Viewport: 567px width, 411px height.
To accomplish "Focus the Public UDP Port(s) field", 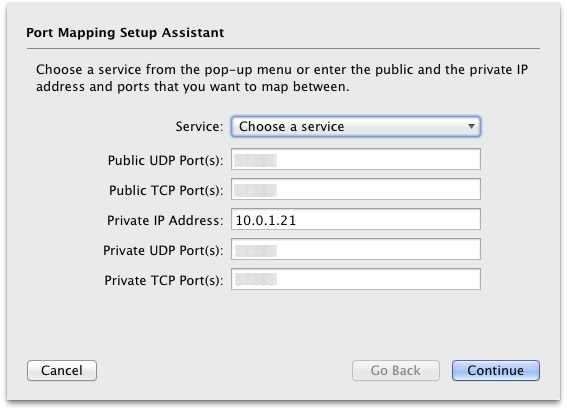I will [356, 159].
